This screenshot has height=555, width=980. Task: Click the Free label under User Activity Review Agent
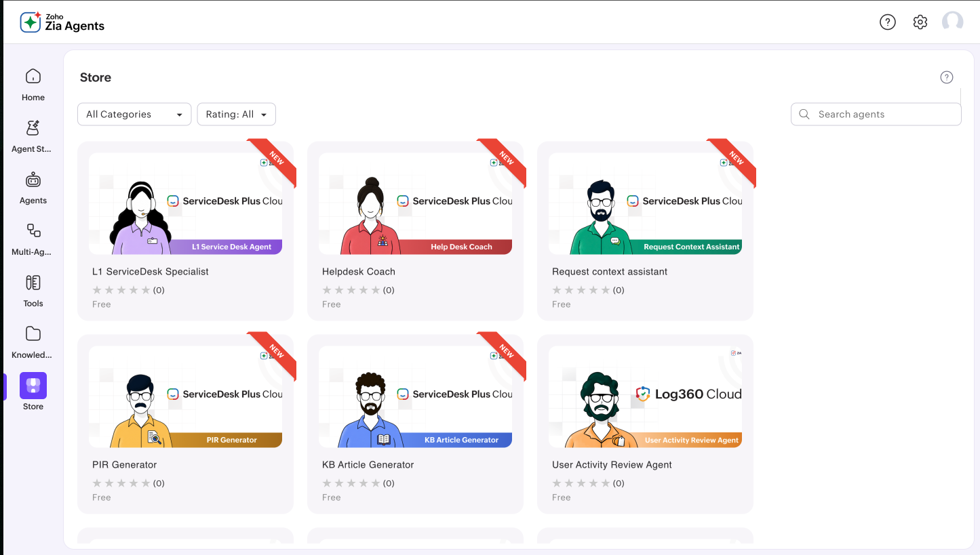tap(562, 497)
